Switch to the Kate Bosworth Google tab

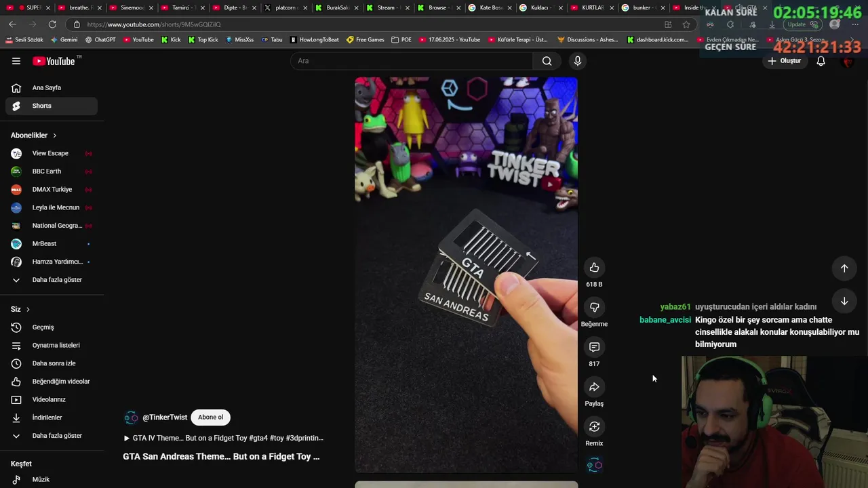(492, 7)
